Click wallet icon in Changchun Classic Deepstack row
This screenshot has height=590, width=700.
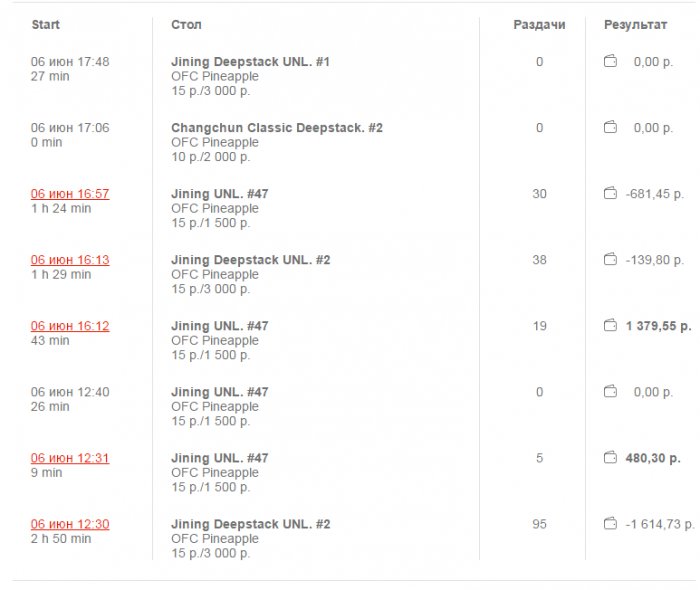pos(610,128)
